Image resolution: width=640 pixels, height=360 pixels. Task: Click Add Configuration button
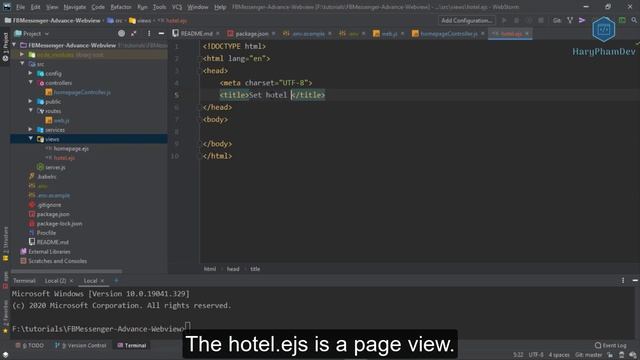click(x=467, y=20)
